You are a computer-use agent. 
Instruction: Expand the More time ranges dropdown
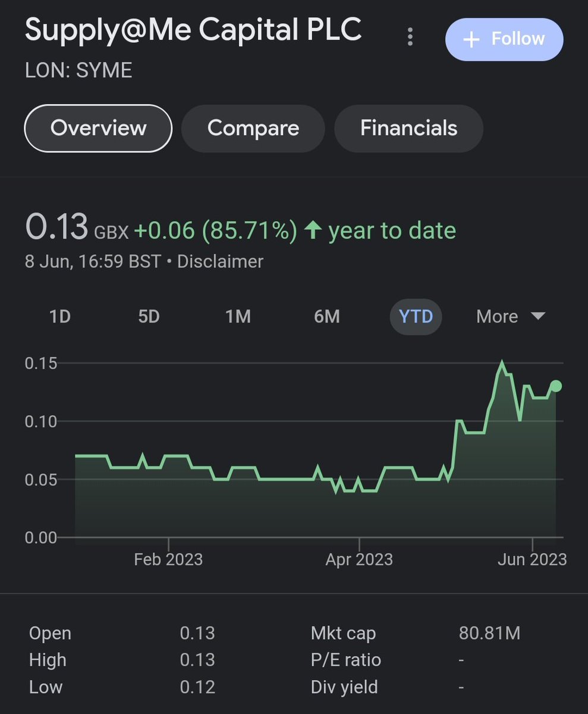pos(511,317)
